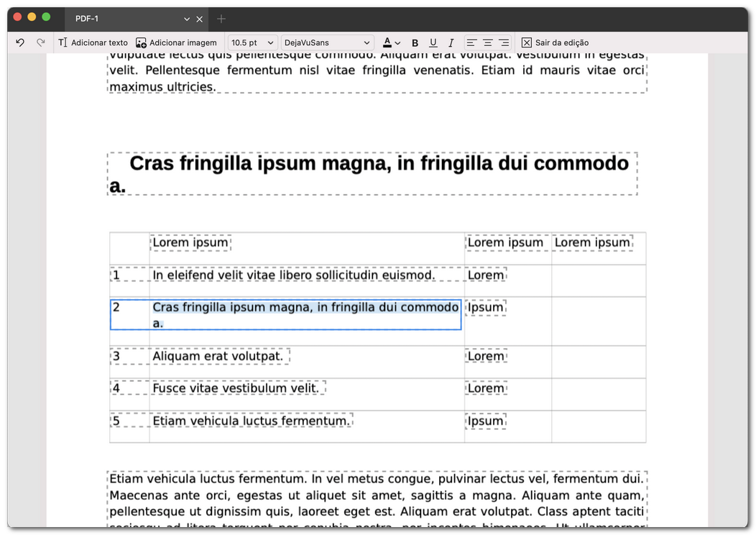Select the Adicionar texto tool

[x=93, y=42]
